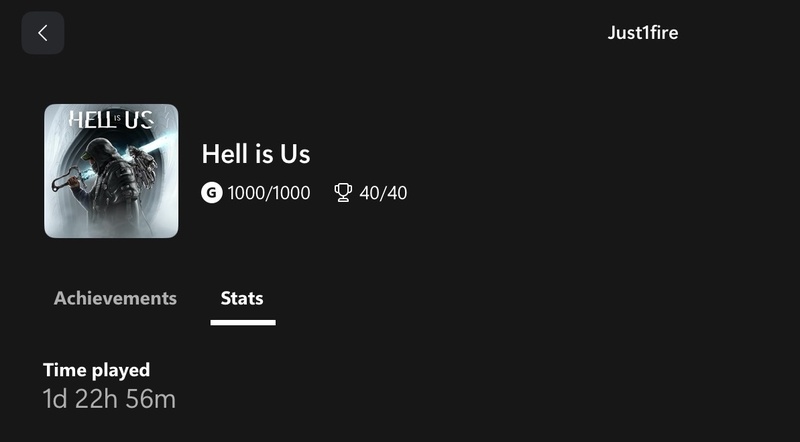Click the Hell is Us game title
This screenshot has width=800, height=442.
[256, 154]
